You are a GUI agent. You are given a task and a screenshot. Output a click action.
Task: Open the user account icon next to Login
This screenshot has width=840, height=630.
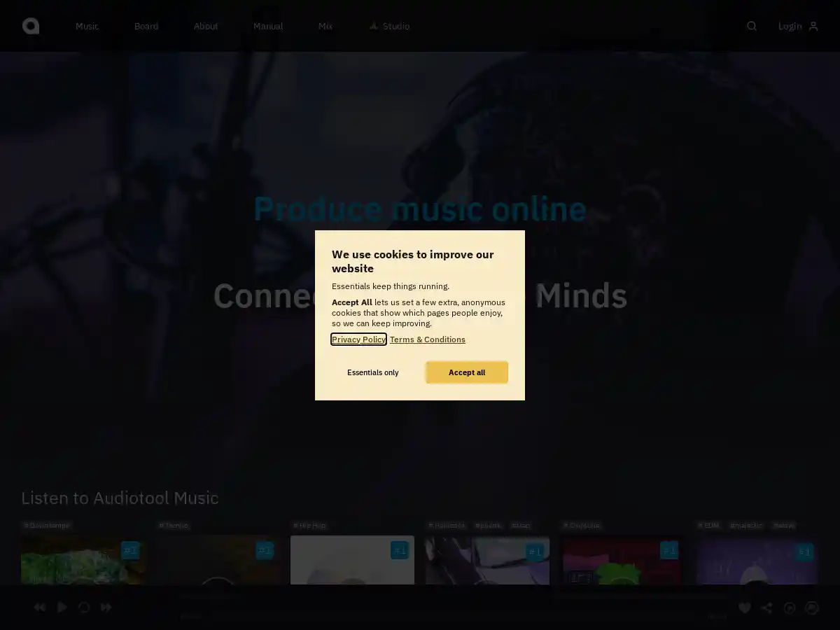tap(813, 26)
